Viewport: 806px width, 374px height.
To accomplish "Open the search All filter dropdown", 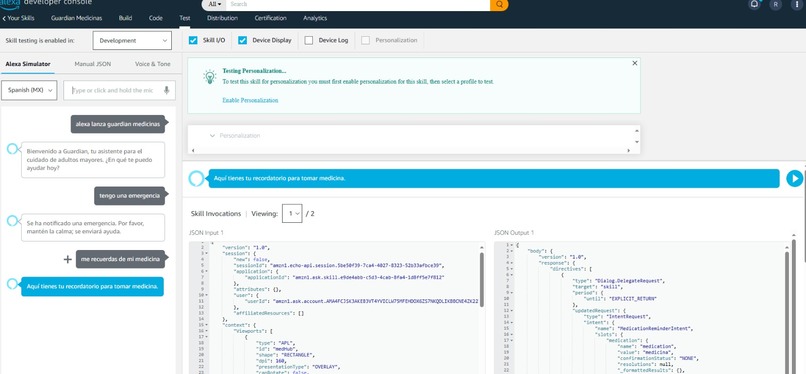I will click(x=215, y=4).
